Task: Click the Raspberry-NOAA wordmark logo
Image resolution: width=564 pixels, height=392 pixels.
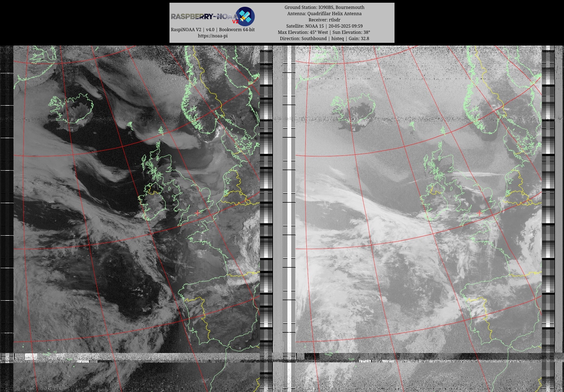Action: [204, 17]
